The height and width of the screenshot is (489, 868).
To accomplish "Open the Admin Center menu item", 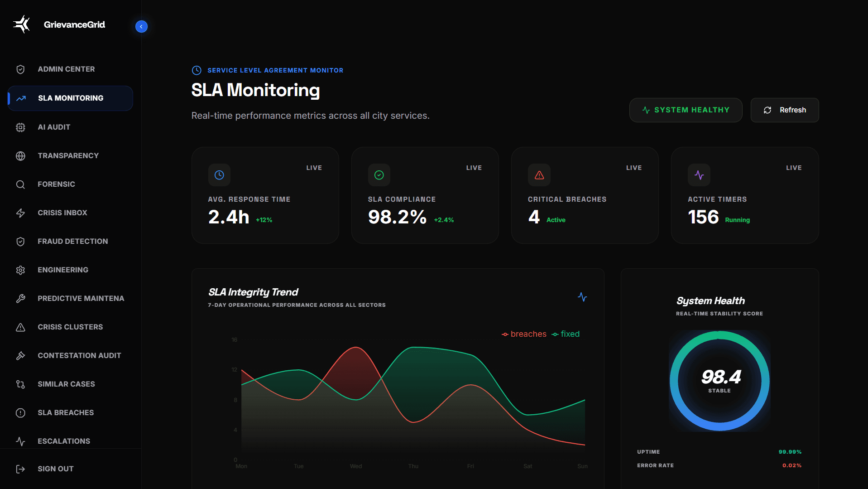I will point(70,69).
